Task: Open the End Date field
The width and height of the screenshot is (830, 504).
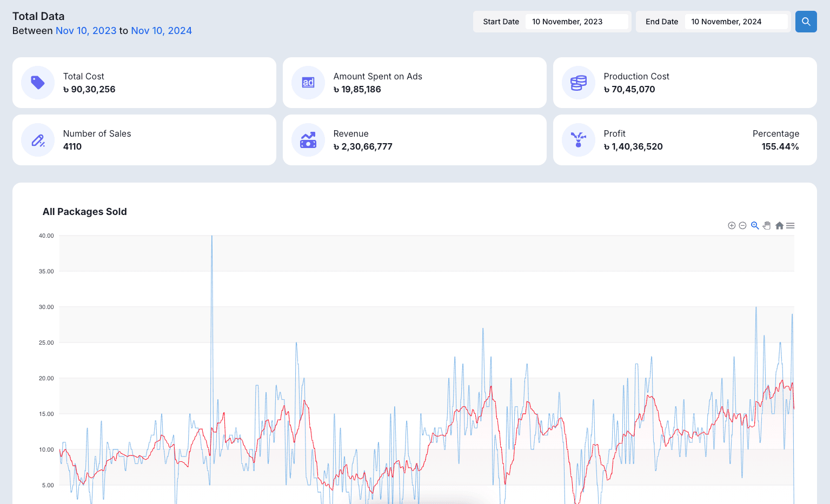Action: (x=736, y=22)
